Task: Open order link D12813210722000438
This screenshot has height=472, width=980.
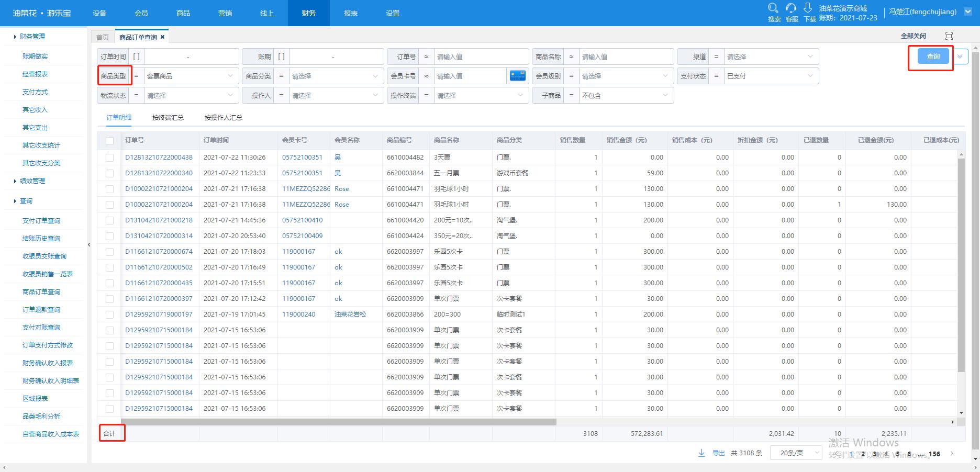Action: pos(159,158)
